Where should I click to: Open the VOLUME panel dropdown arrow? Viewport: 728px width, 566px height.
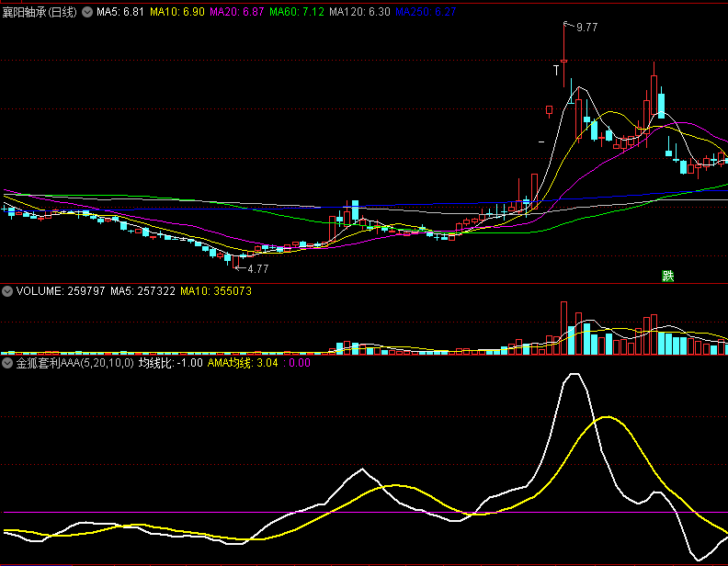click(7, 291)
